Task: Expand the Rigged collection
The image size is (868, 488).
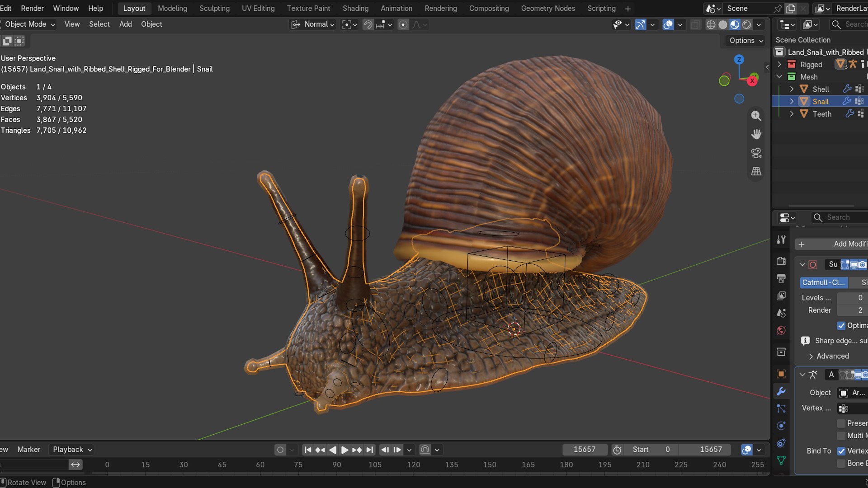Action: click(x=779, y=65)
